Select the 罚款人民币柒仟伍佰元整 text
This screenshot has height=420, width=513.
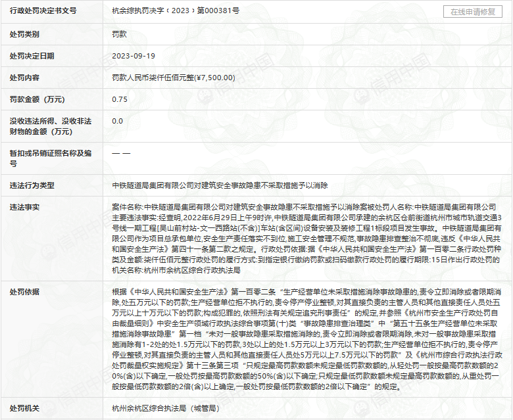[174, 78]
